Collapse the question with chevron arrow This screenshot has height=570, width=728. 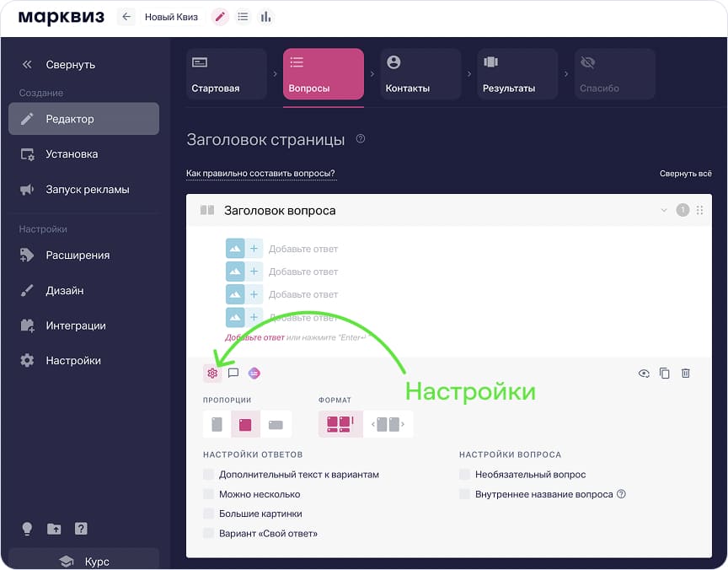[664, 210]
